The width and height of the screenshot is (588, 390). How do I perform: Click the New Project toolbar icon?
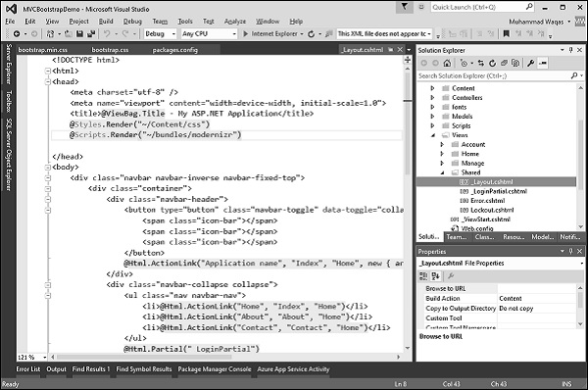[x=50, y=34]
